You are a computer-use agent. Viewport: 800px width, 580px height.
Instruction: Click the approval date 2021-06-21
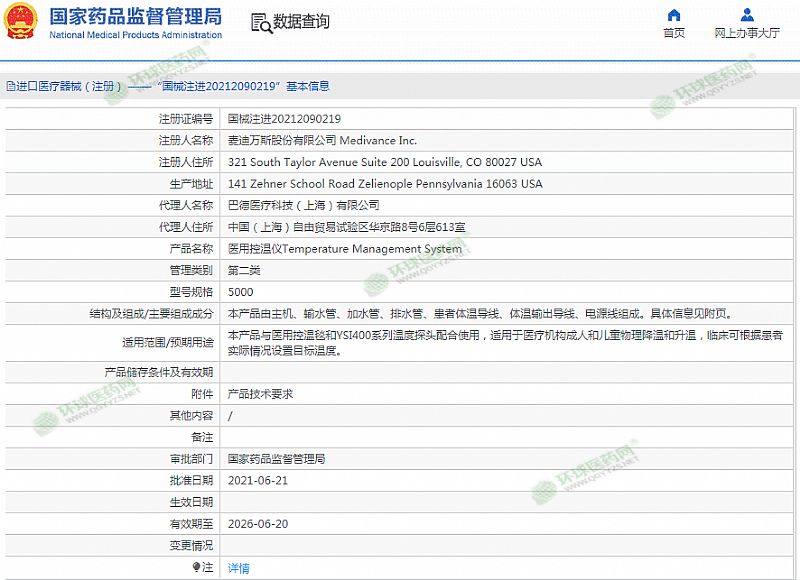(x=258, y=481)
